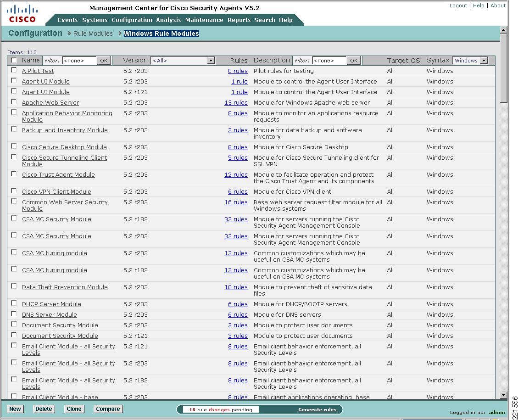The height and width of the screenshot is (420, 518).
Task: Open the Version filter dropdown
Action: [x=183, y=61]
